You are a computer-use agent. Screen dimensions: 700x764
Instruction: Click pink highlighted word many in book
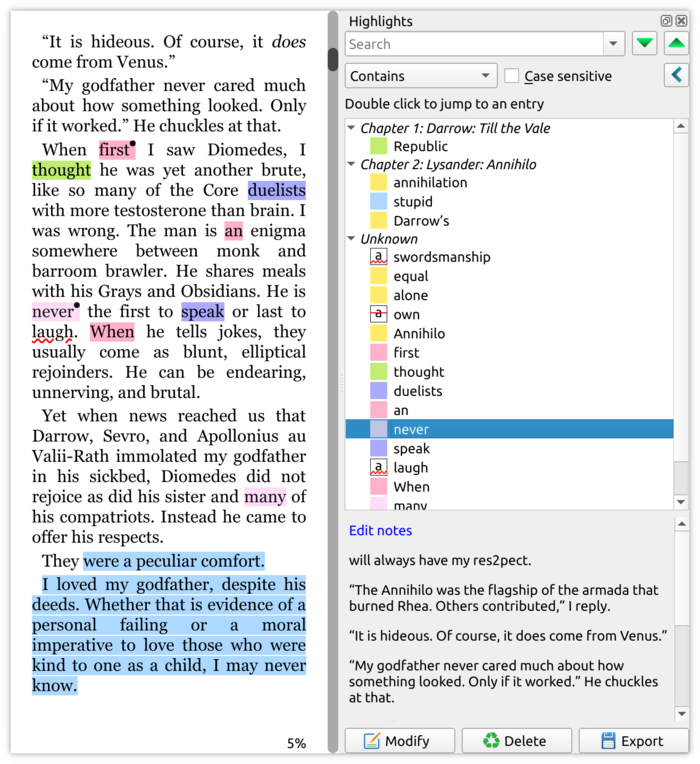coord(265,497)
